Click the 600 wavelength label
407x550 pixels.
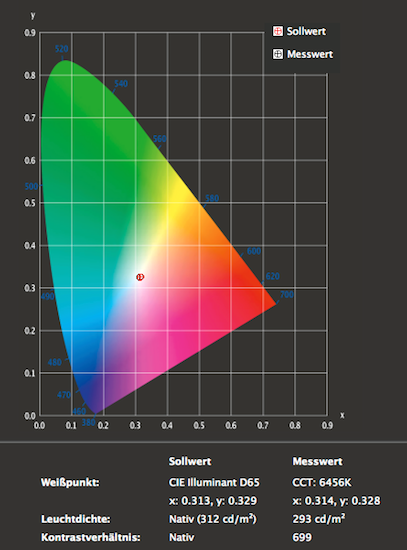pos(254,251)
